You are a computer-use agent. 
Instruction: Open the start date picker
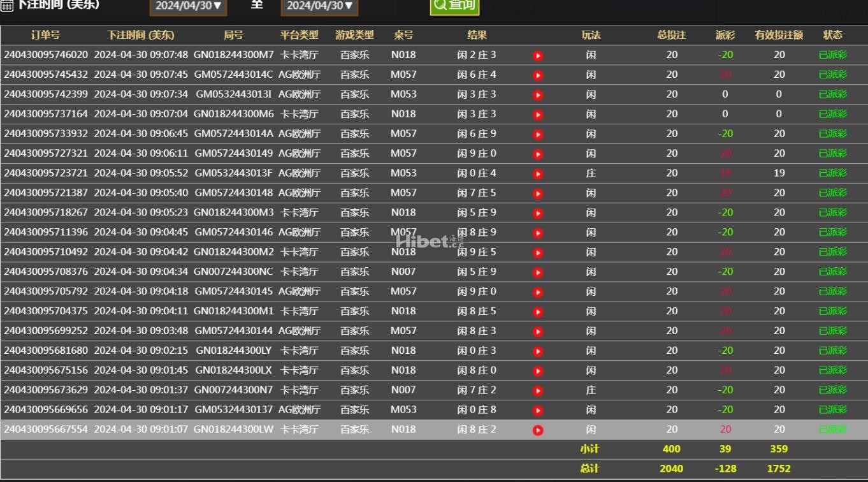[x=189, y=6]
